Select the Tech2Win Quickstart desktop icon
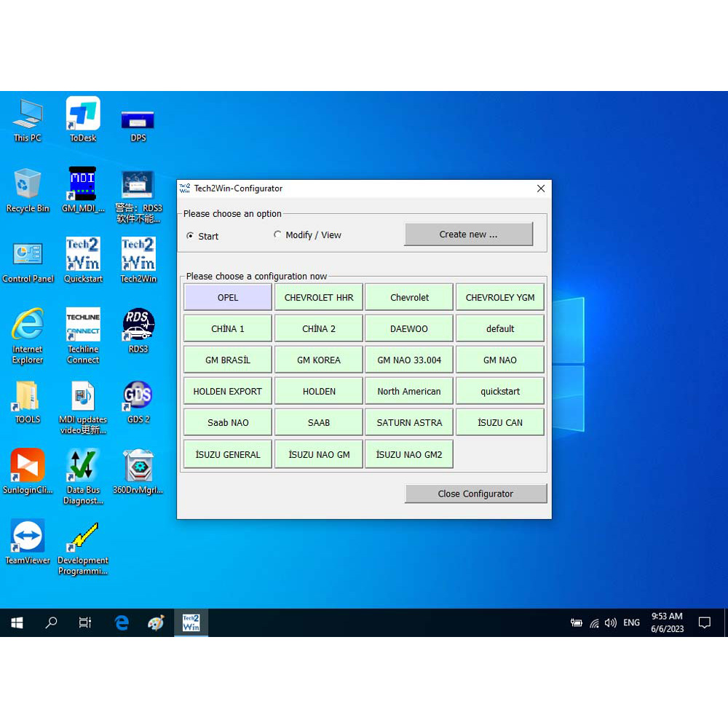This screenshot has height=728, width=728. point(83,260)
